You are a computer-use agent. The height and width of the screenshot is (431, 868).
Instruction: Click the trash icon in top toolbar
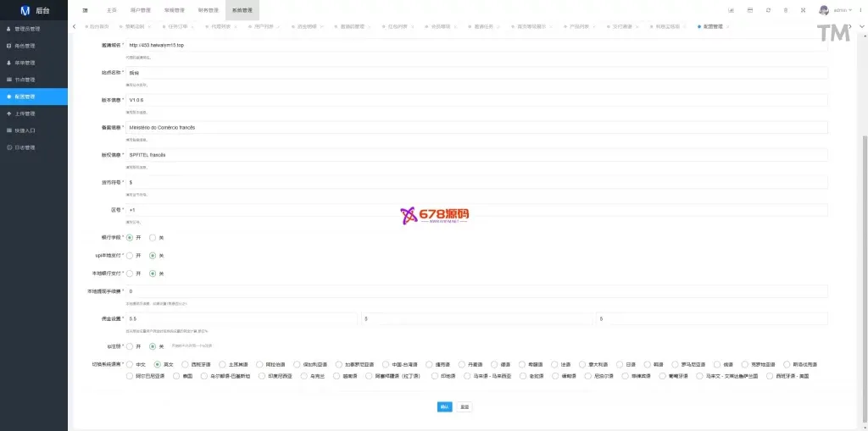(786, 10)
